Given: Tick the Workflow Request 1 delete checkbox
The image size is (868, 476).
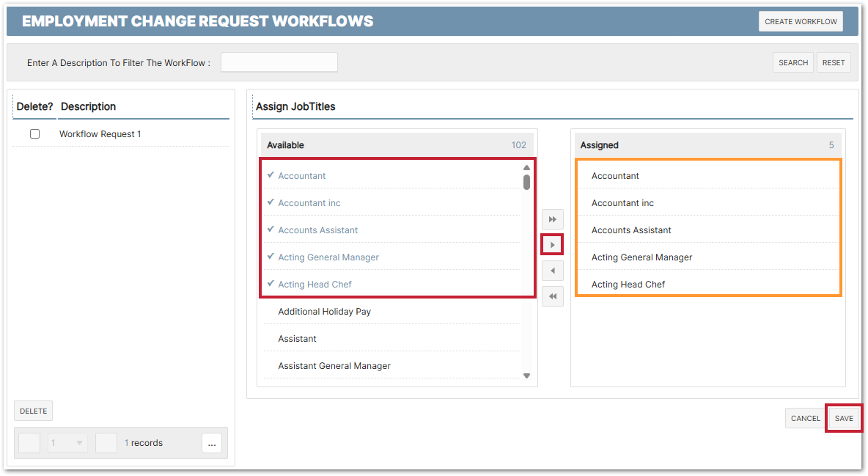Looking at the screenshot, I should tap(34, 134).
